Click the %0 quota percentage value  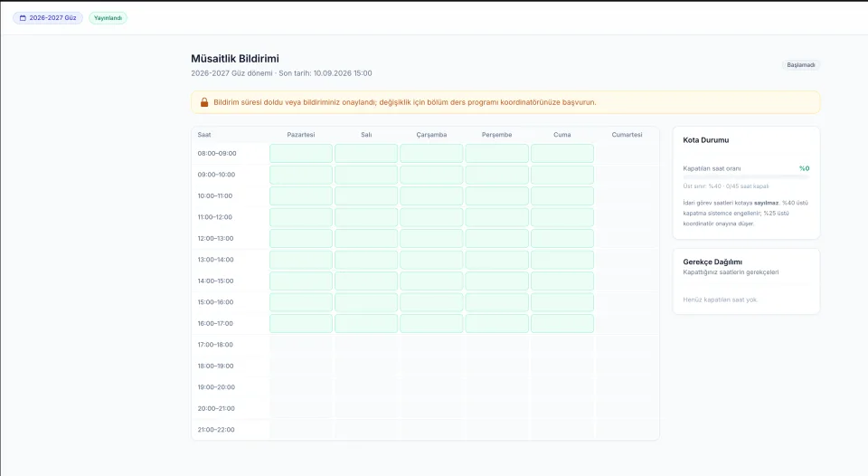(805, 168)
